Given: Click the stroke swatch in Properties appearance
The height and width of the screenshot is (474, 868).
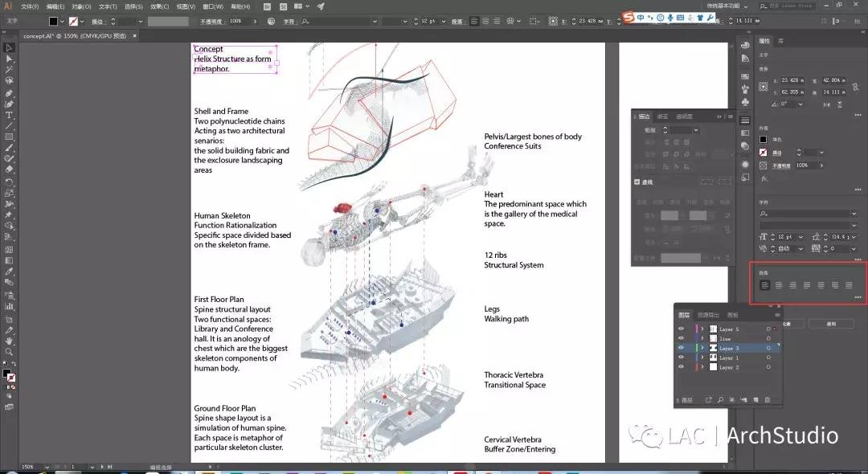Looking at the screenshot, I should click(764, 152).
